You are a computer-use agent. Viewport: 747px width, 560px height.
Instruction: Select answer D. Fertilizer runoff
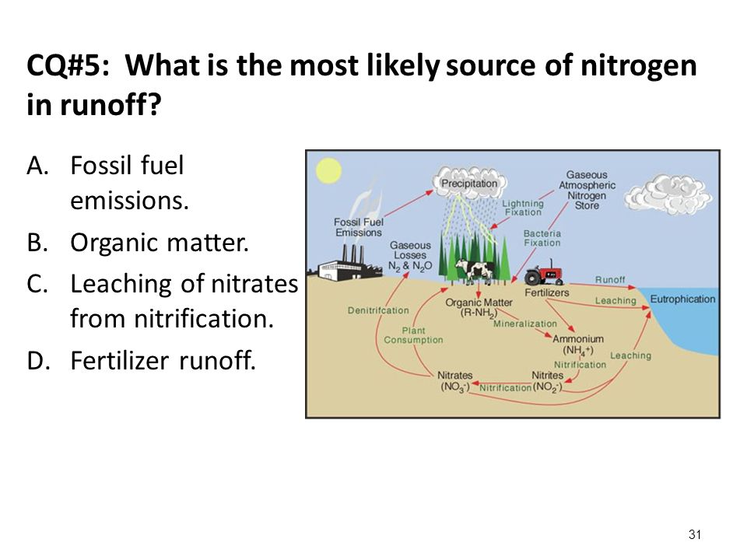coord(142,360)
